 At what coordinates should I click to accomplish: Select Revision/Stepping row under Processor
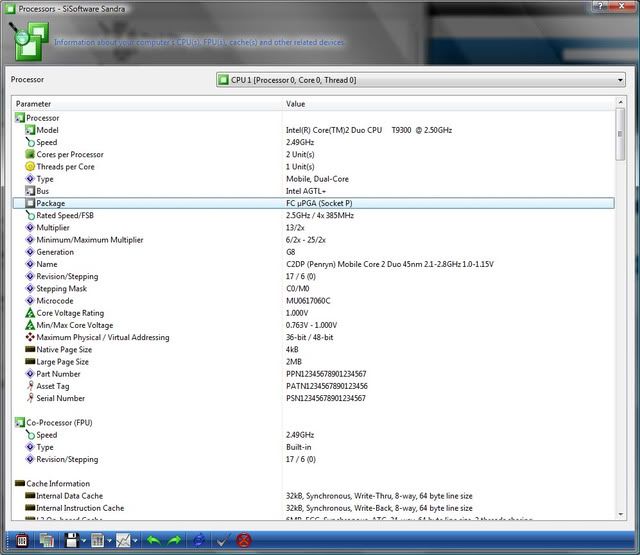point(313,276)
